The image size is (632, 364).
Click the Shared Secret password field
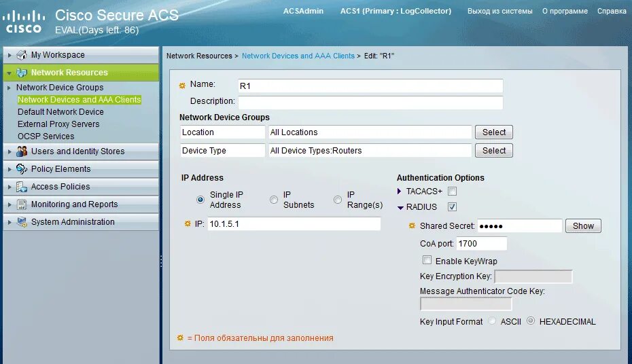point(520,226)
